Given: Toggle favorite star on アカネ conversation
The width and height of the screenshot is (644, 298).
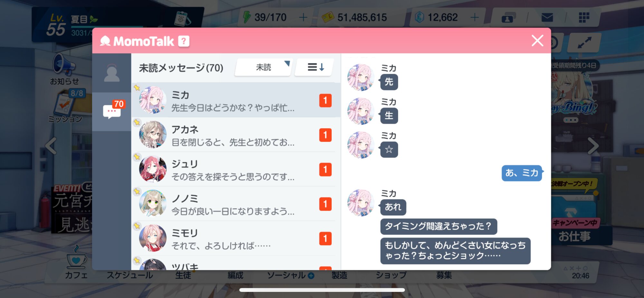Looking at the screenshot, I should click(137, 122).
